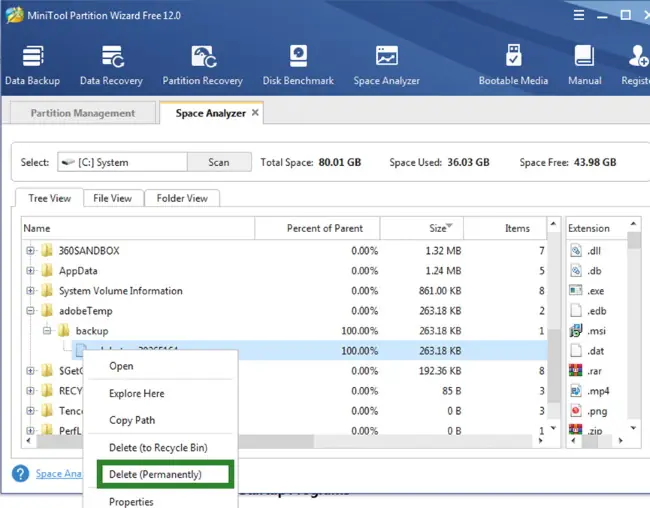
Task: Select the .msi extension icon
Action: point(576,331)
